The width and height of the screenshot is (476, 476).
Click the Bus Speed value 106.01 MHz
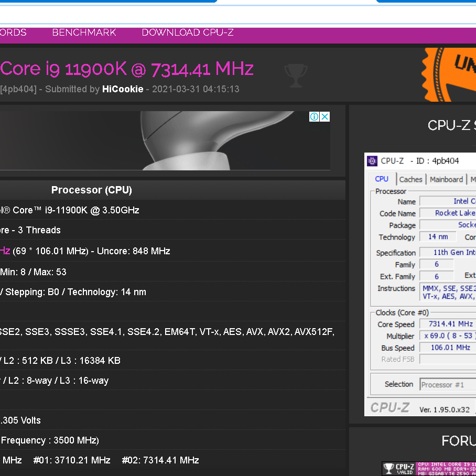tap(448, 348)
